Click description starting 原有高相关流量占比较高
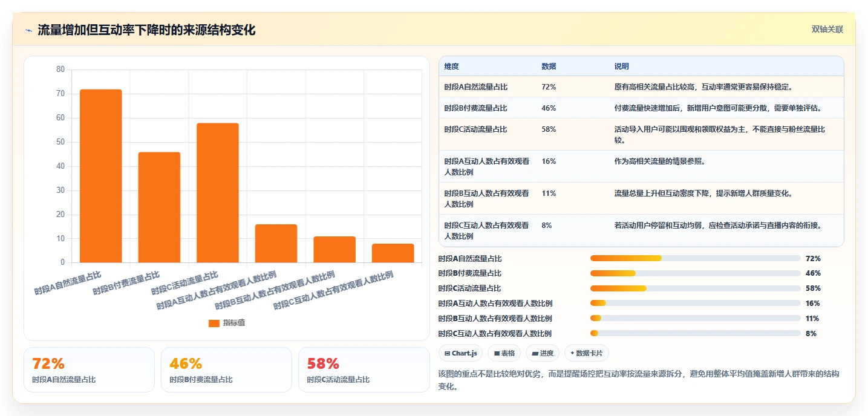868x416 pixels. click(x=703, y=87)
